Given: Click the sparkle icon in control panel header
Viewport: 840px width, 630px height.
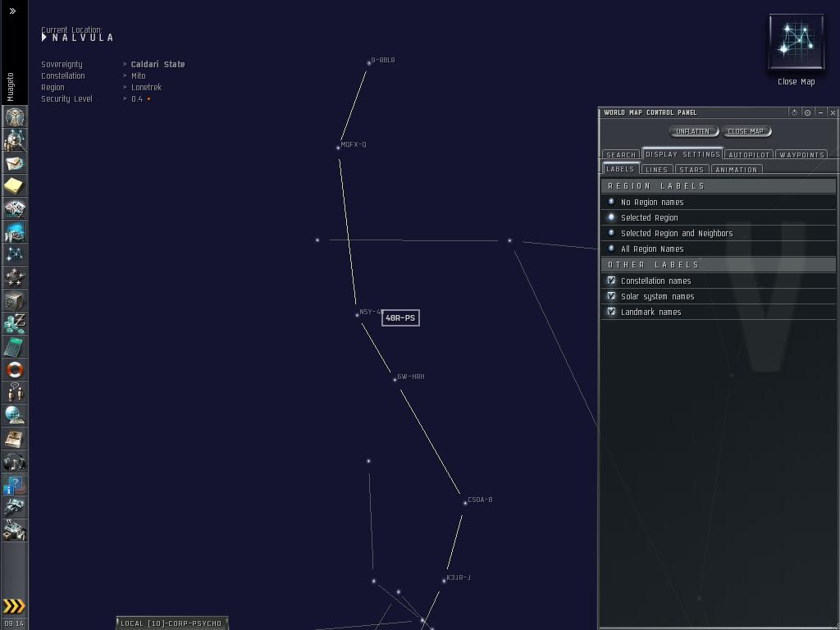Looking at the screenshot, I should 794,112.
